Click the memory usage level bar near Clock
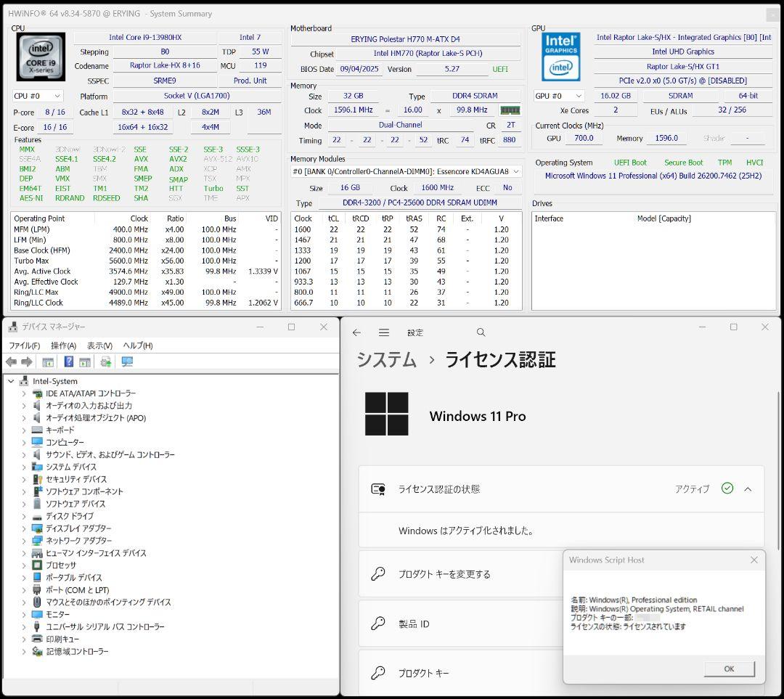Viewport: 784px width, 699px height. click(x=509, y=111)
